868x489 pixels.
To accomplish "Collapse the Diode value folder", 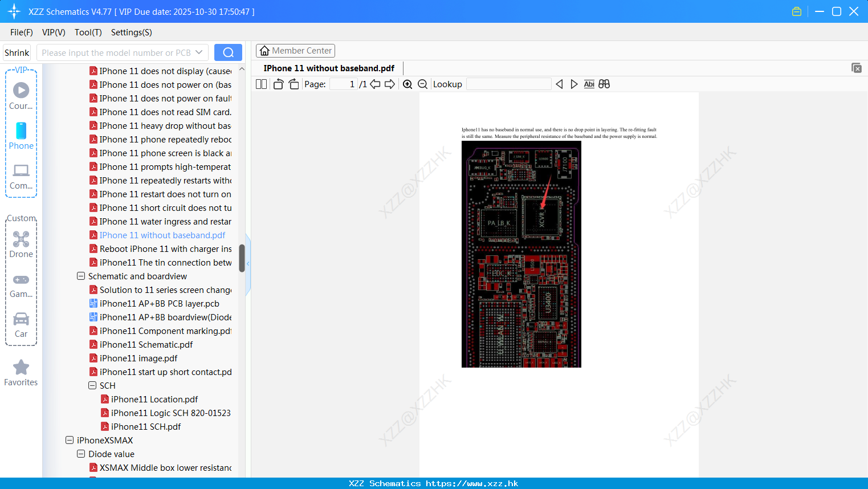I will click(x=81, y=454).
